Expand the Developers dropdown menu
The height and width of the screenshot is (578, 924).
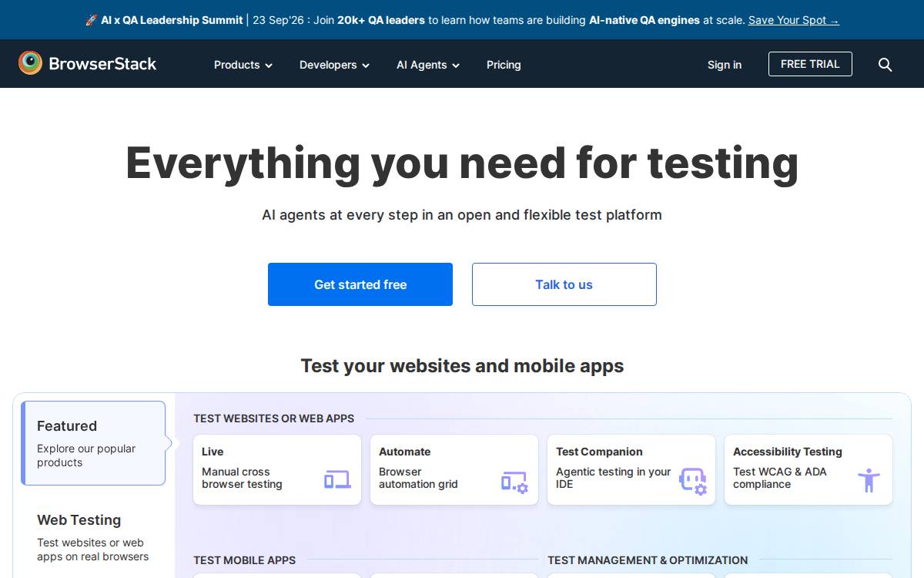coord(334,65)
